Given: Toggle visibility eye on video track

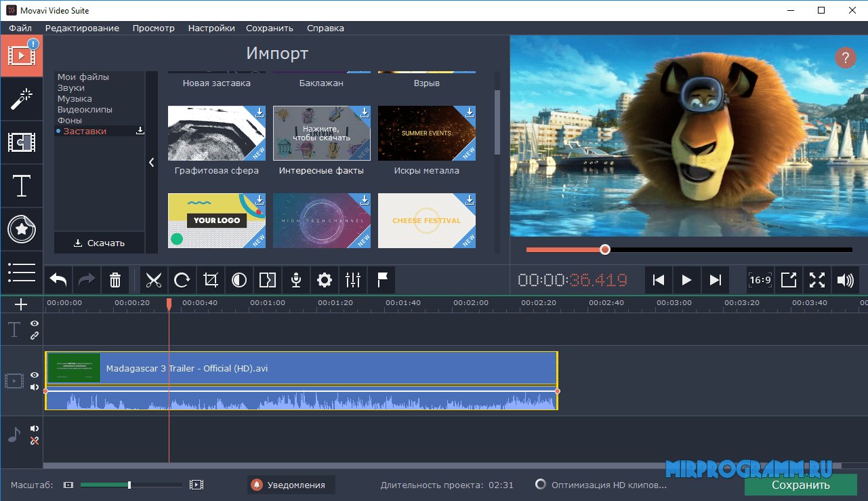Looking at the screenshot, I should [x=35, y=376].
